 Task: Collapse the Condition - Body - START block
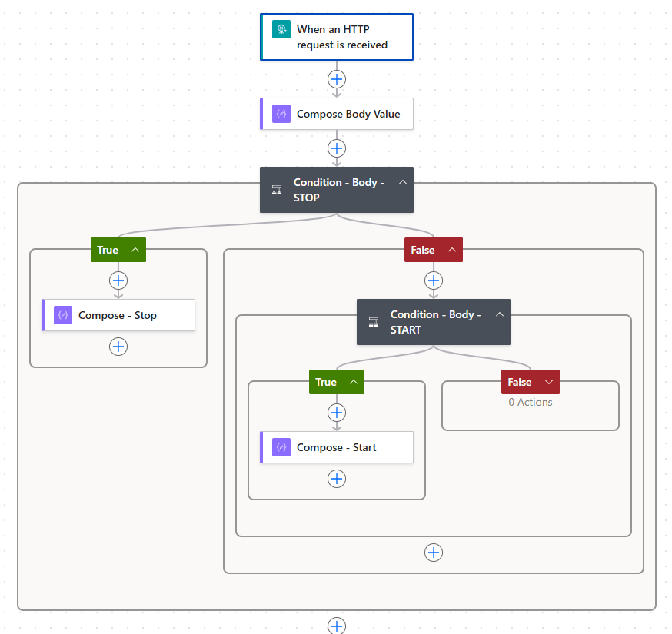(499, 314)
